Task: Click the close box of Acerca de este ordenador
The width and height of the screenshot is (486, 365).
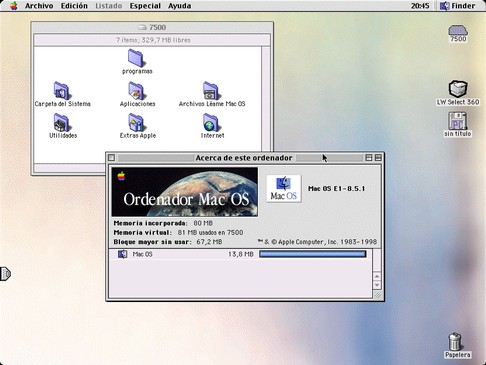Action: click(x=112, y=158)
